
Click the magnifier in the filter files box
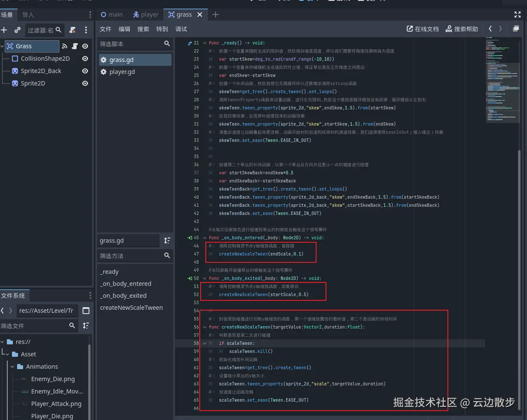(72, 326)
